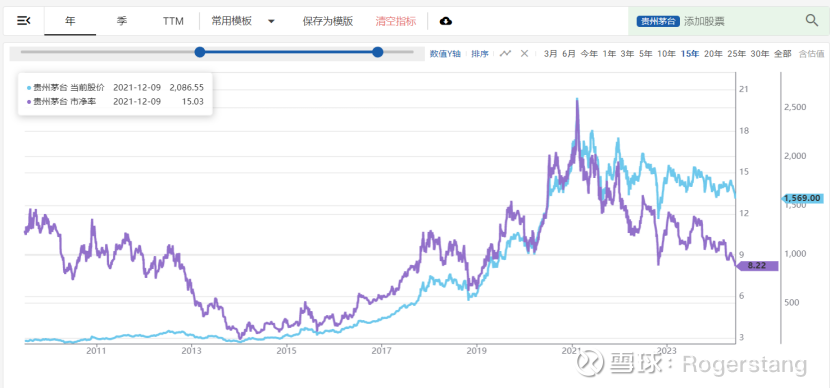Viewport: 831px width, 389px height.
Task: Click the search magnifier icon
Action: [x=812, y=21]
